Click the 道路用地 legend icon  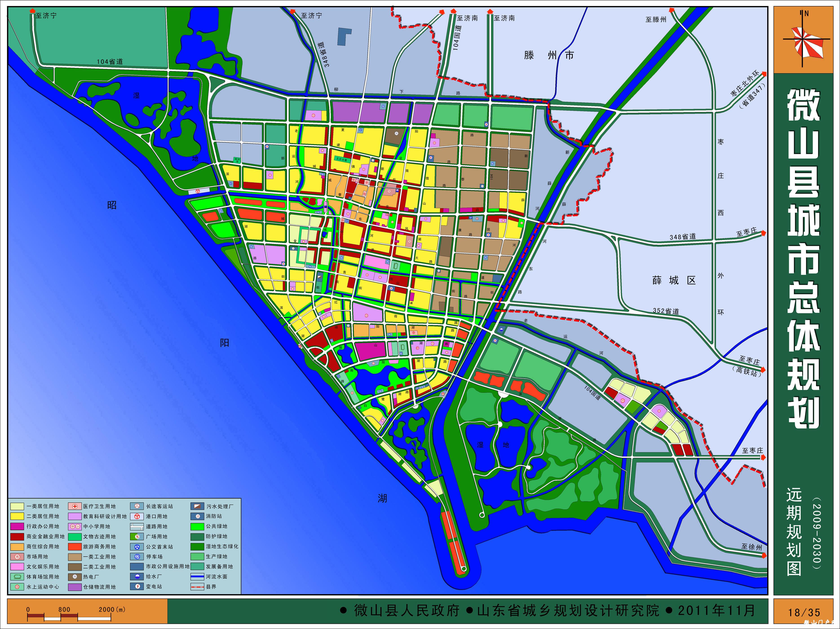pos(137,527)
